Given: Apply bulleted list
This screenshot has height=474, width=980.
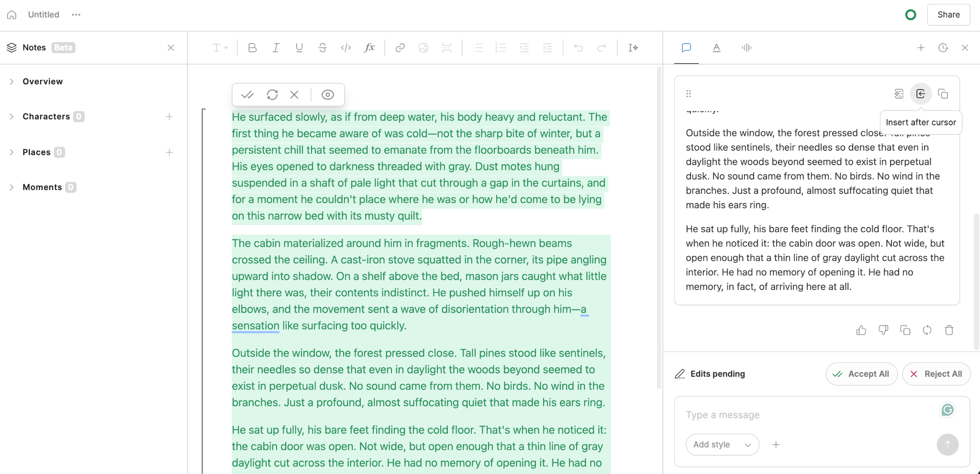Looking at the screenshot, I should [x=478, y=48].
